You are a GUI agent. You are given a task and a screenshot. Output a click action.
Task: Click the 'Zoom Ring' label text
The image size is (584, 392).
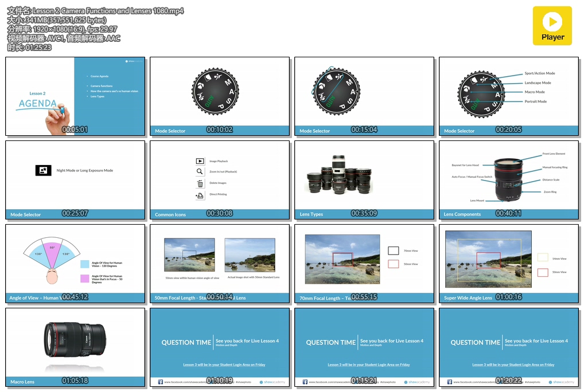tap(550, 192)
